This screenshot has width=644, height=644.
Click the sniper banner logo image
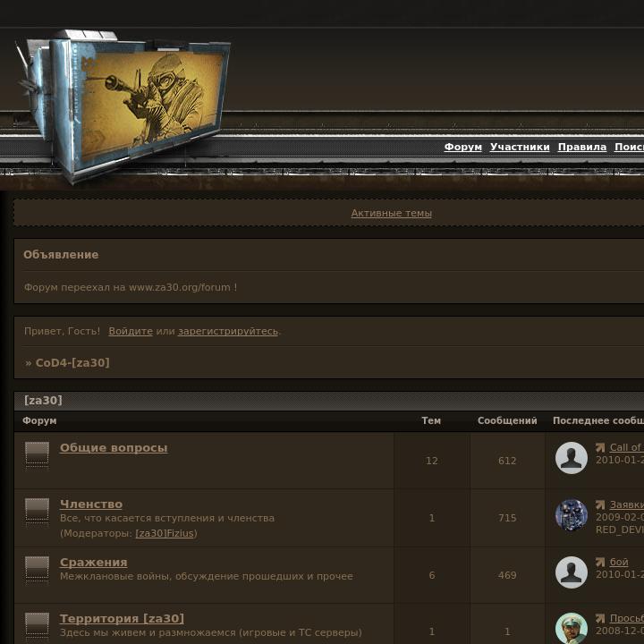point(123,106)
